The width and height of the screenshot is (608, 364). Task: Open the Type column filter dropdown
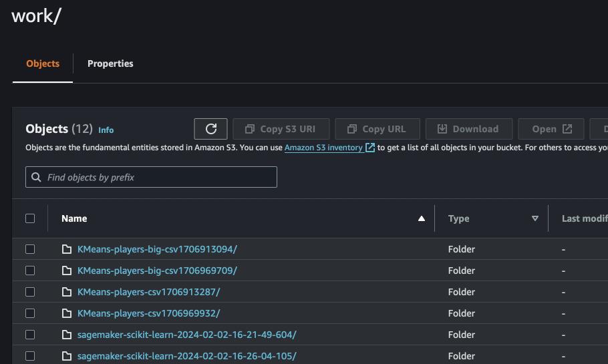[x=535, y=218]
